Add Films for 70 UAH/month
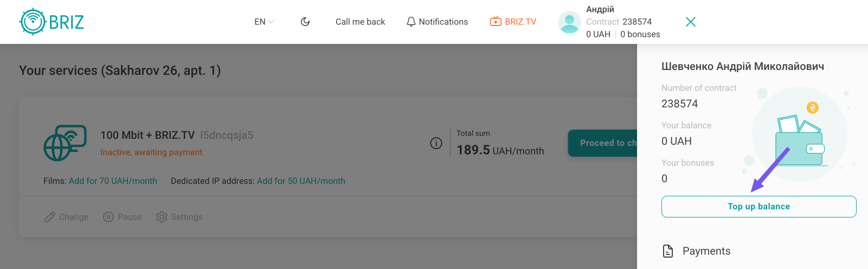This screenshot has height=269, width=868. [113, 181]
